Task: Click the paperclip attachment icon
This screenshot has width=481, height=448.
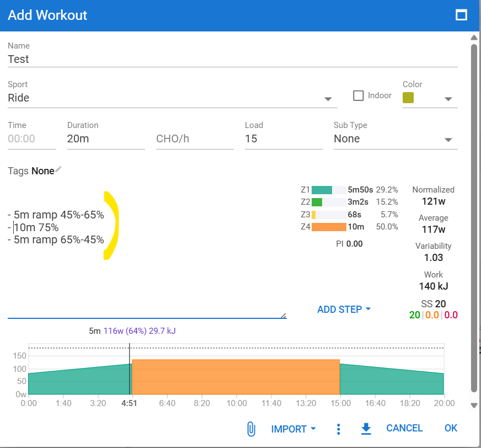Action: coord(251,429)
